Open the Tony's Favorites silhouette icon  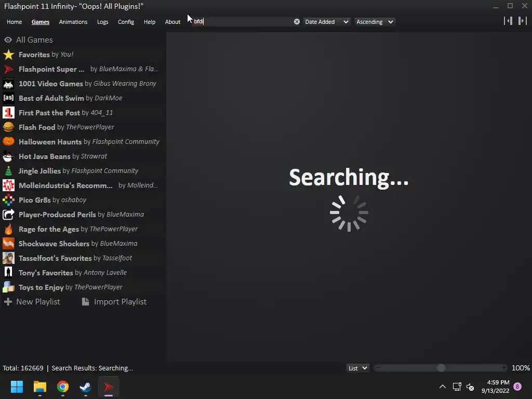[8, 273]
